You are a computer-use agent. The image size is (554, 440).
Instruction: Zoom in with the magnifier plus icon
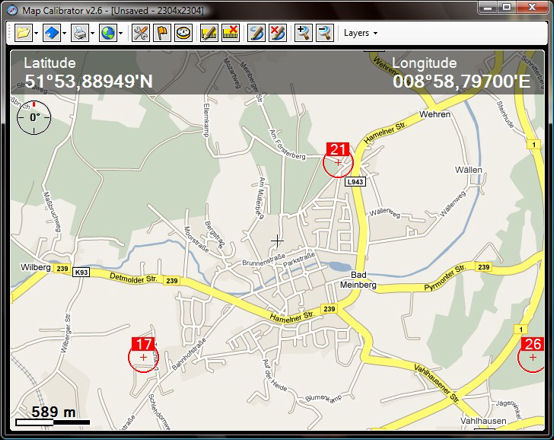303,33
